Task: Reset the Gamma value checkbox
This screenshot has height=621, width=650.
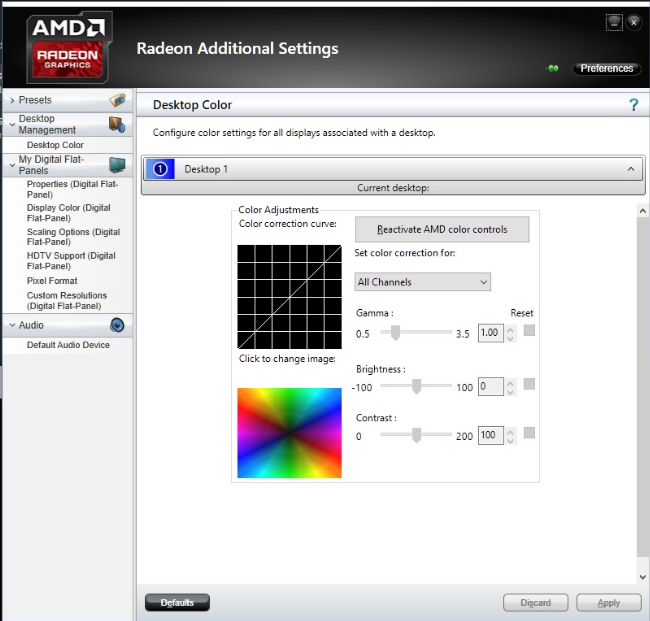Action: (529, 330)
